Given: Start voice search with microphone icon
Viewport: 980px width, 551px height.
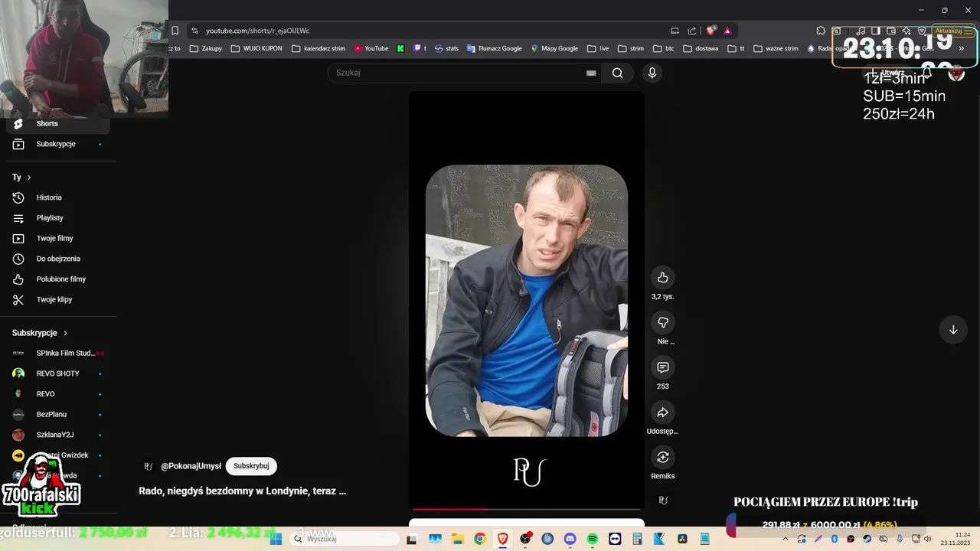Looking at the screenshot, I should tap(652, 73).
